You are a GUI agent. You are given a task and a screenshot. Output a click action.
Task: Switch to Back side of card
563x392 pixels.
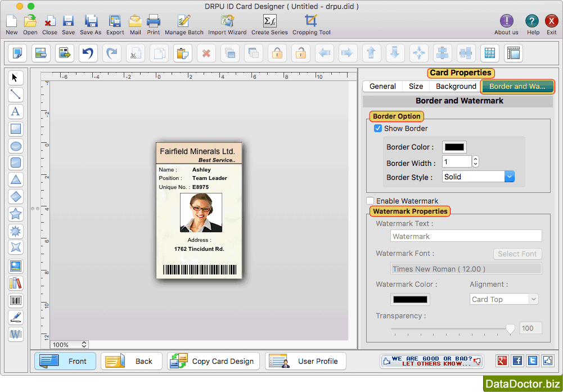point(132,361)
